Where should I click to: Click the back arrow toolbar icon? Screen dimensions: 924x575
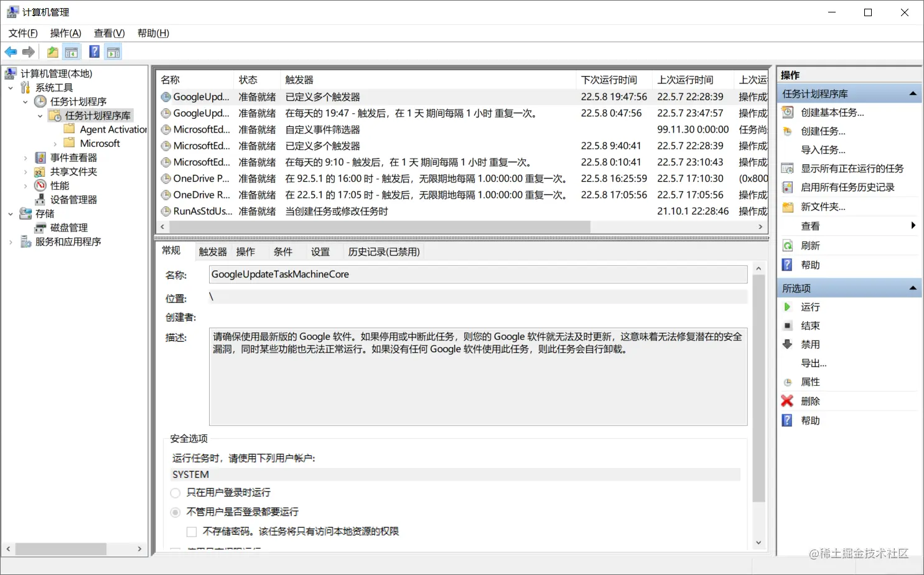[11, 52]
